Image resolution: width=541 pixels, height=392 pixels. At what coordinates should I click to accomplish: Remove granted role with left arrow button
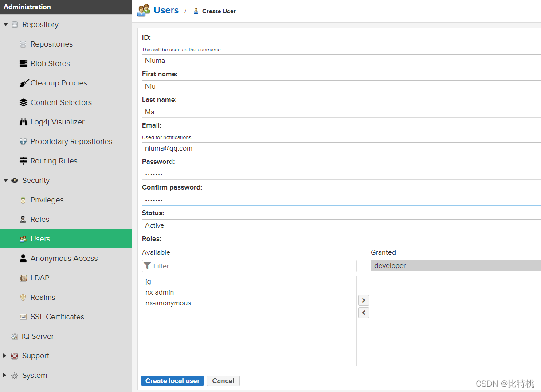(x=364, y=313)
